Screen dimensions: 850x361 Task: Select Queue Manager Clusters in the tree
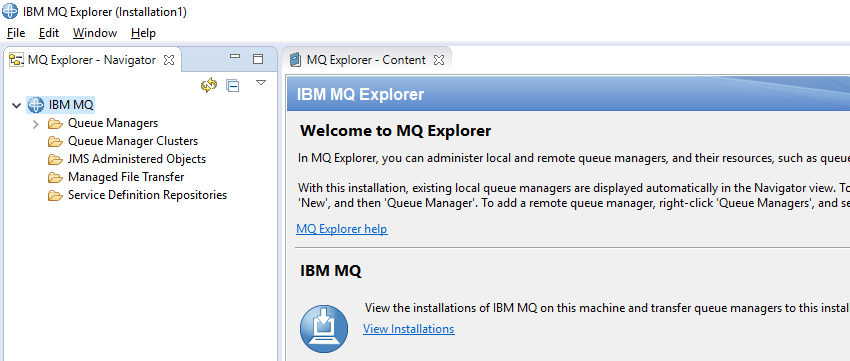pos(133,141)
